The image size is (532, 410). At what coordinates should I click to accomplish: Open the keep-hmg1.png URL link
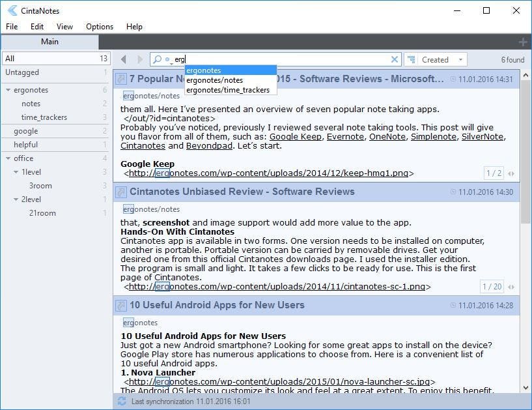(x=268, y=173)
